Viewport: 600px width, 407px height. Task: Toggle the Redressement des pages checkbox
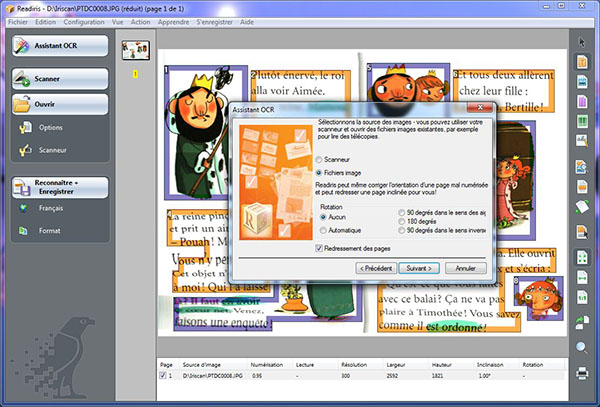point(319,248)
